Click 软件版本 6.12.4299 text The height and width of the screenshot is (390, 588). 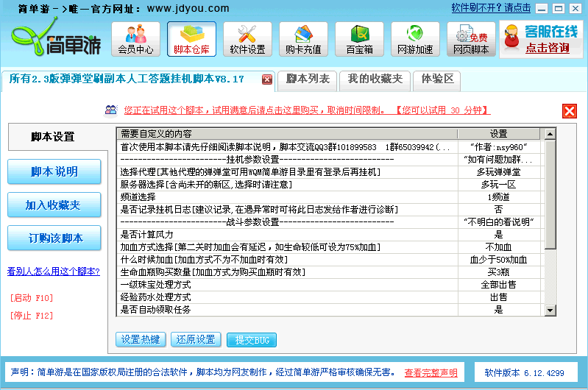(x=524, y=373)
